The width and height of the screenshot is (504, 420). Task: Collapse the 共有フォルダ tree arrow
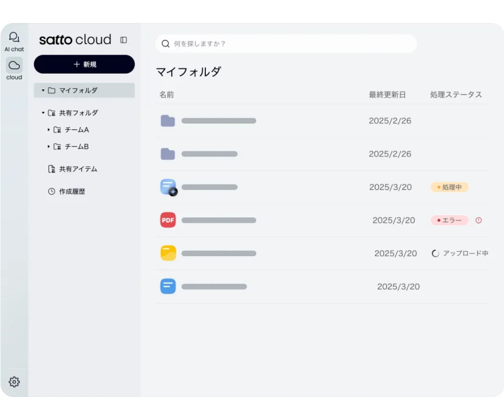[43, 113]
